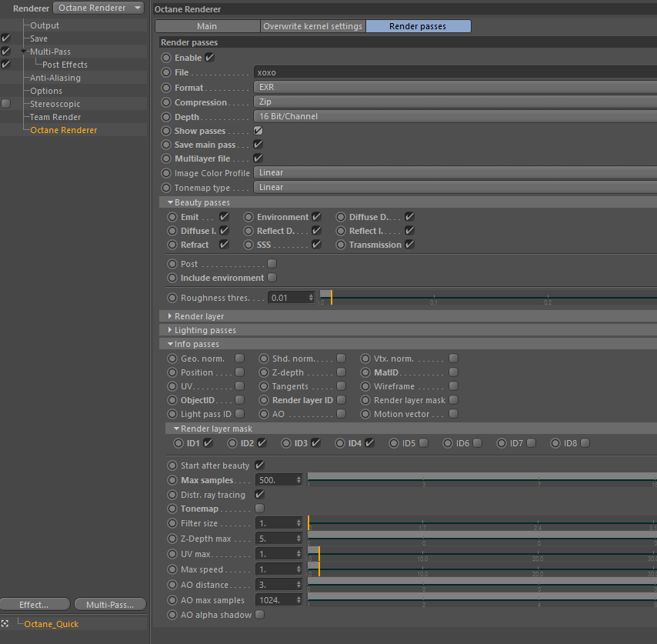This screenshot has height=644, width=657.
Task: Expand the Render layer section
Action: (x=170, y=316)
